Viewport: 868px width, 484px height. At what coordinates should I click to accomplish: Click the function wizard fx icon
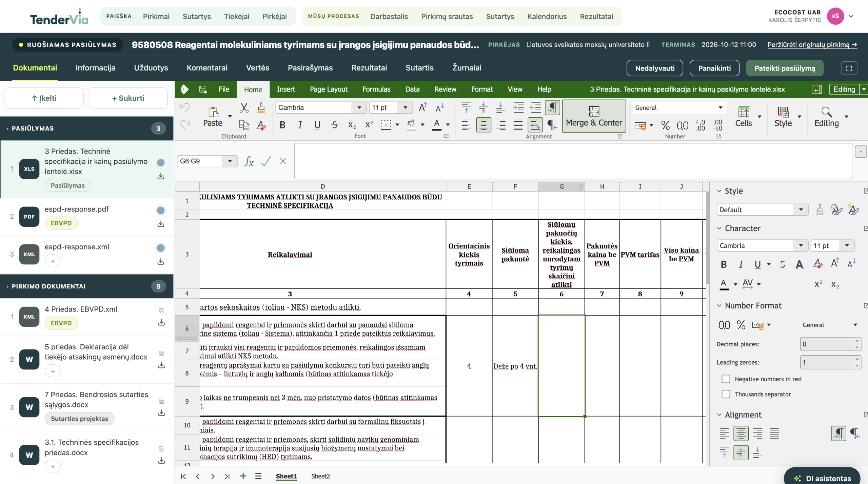249,161
